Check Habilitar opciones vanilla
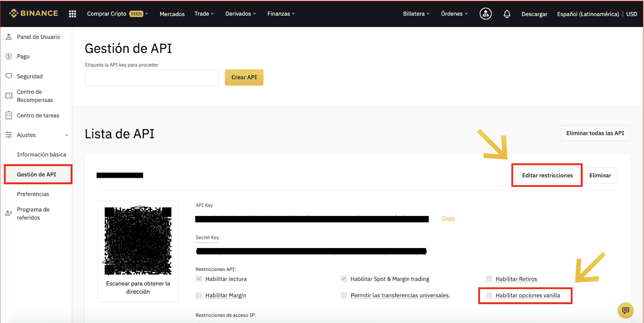644x323 pixels. coord(489,295)
